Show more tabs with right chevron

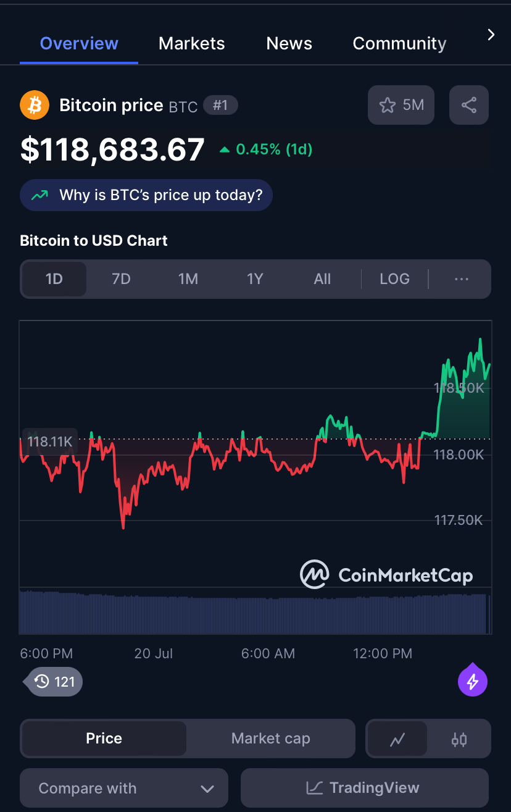point(491,35)
